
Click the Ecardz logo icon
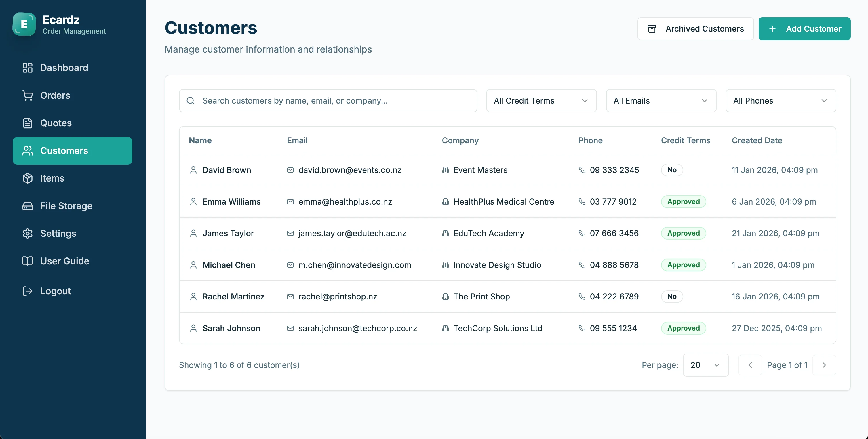[24, 24]
